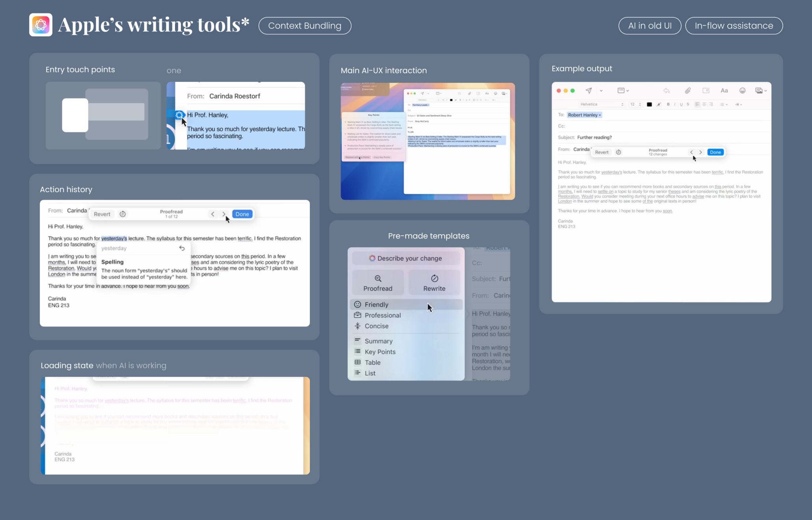The height and width of the screenshot is (520, 812).
Task: Click the black text color swatch
Action: pyautogui.click(x=649, y=104)
